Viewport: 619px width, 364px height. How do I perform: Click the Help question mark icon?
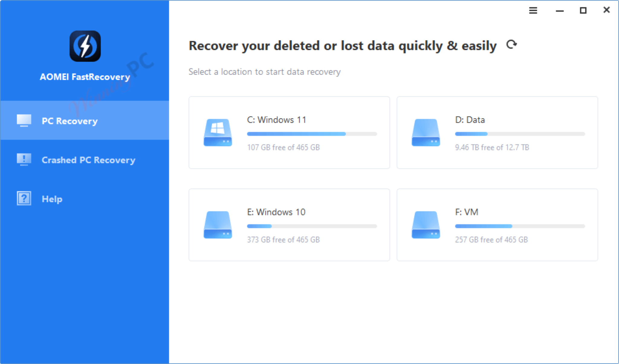(x=24, y=198)
